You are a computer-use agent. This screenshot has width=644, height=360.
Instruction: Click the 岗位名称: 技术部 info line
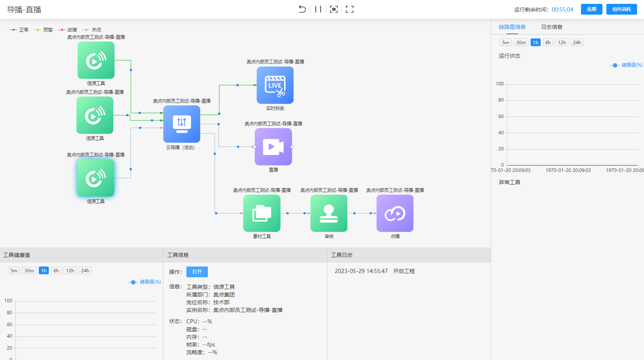(x=208, y=302)
